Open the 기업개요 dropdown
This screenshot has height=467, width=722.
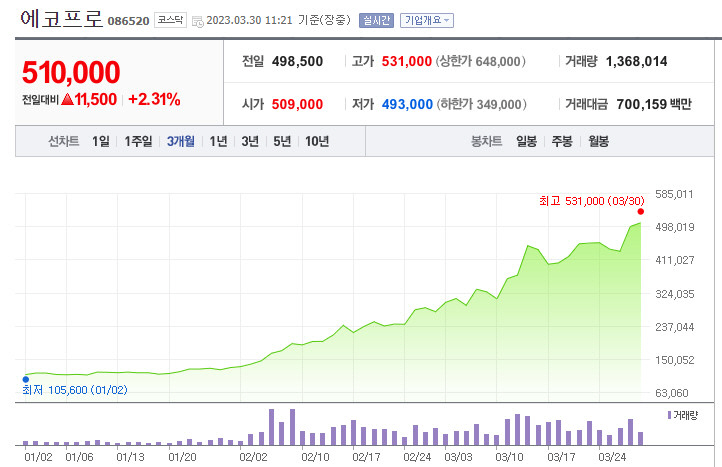pos(426,20)
